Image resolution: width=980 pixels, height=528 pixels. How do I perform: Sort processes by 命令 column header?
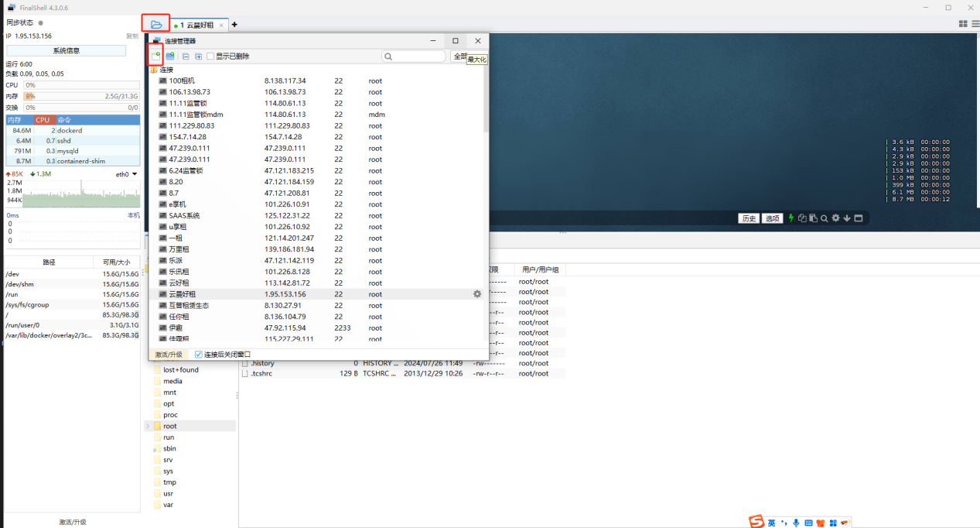point(97,120)
